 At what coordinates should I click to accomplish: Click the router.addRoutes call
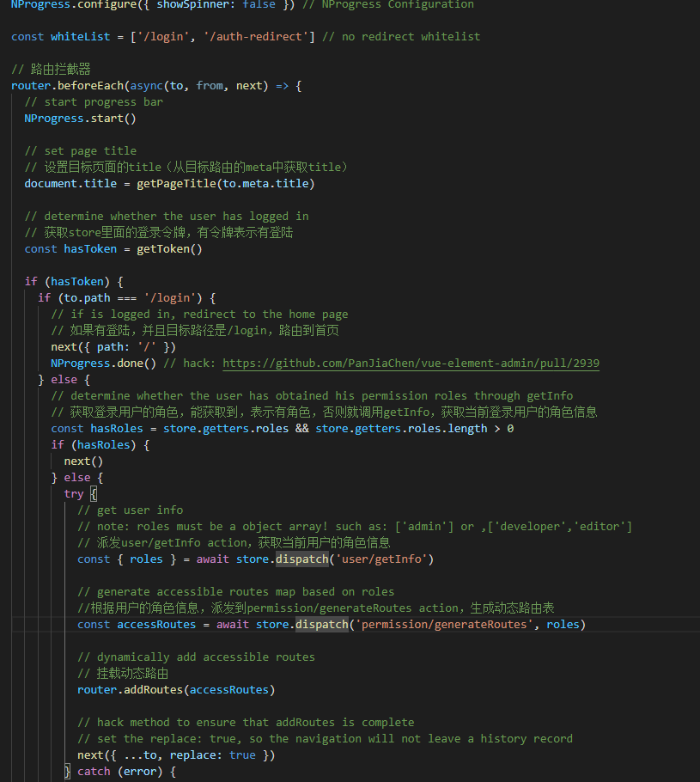pyautogui.click(x=176, y=690)
